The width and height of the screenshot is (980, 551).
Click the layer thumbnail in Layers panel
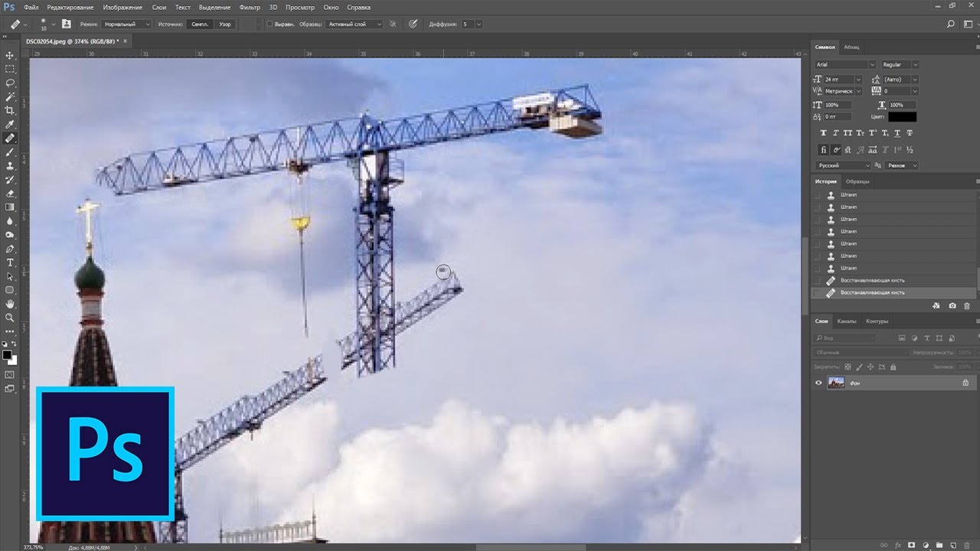(836, 383)
